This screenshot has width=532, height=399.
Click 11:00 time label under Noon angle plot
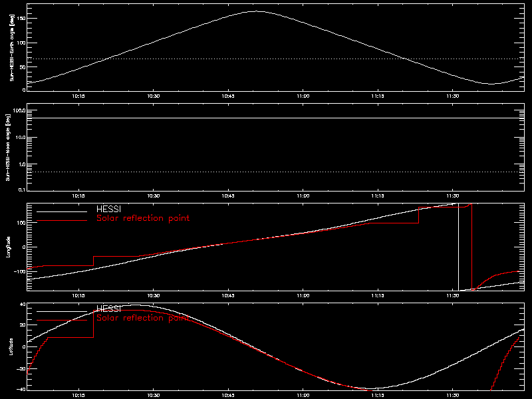[303, 196]
